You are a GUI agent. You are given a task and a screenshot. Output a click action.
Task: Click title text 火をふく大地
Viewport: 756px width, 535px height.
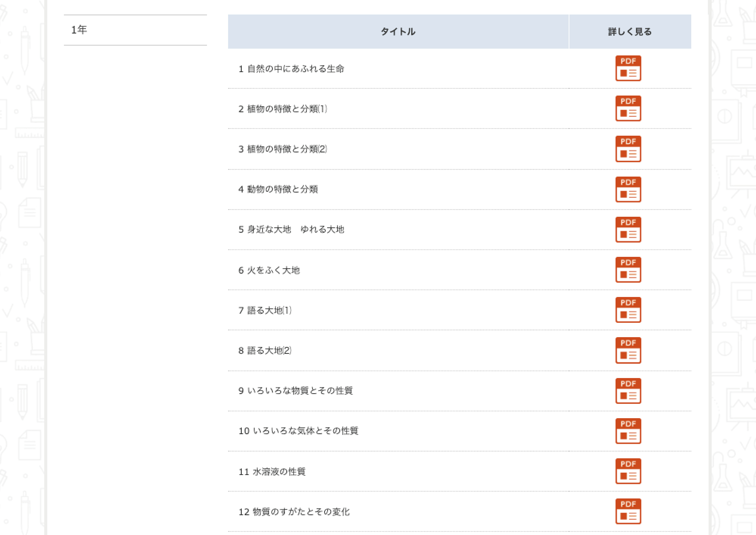click(273, 270)
